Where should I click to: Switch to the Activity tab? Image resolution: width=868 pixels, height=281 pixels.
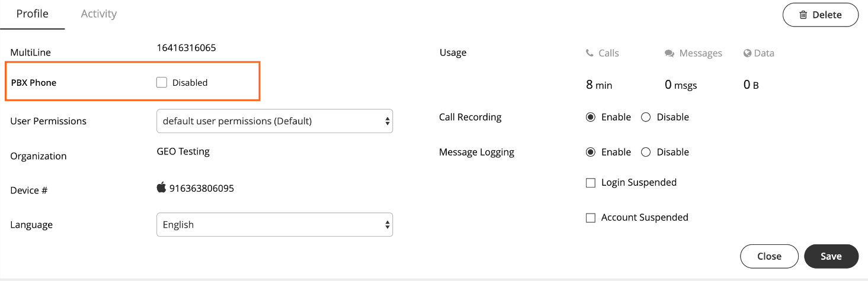pos(98,14)
